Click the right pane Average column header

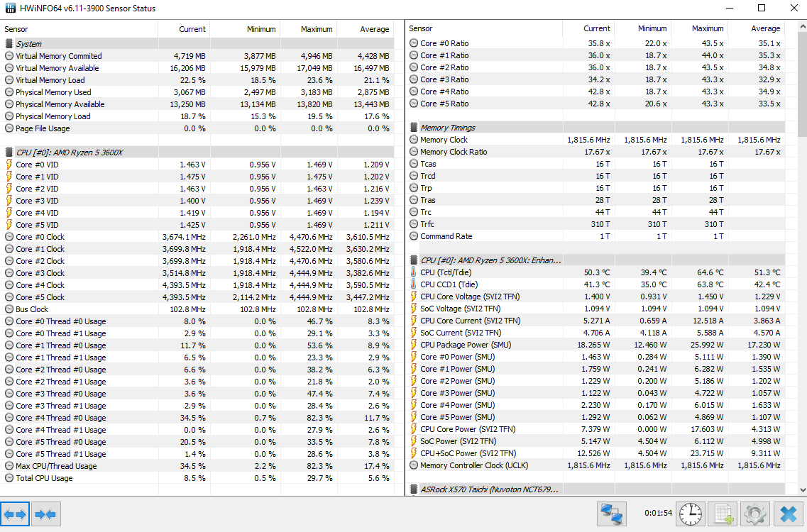(x=757, y=28)
